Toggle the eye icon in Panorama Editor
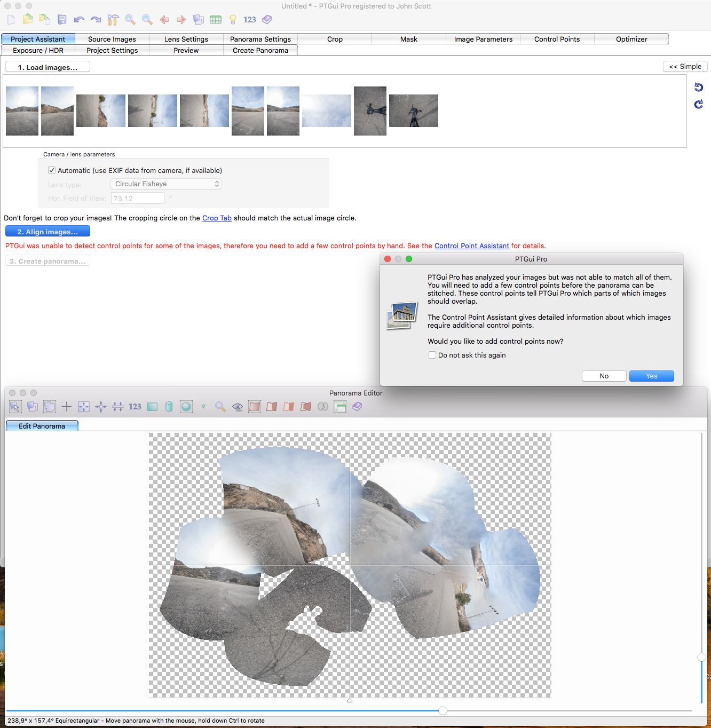 click(238, 407)
